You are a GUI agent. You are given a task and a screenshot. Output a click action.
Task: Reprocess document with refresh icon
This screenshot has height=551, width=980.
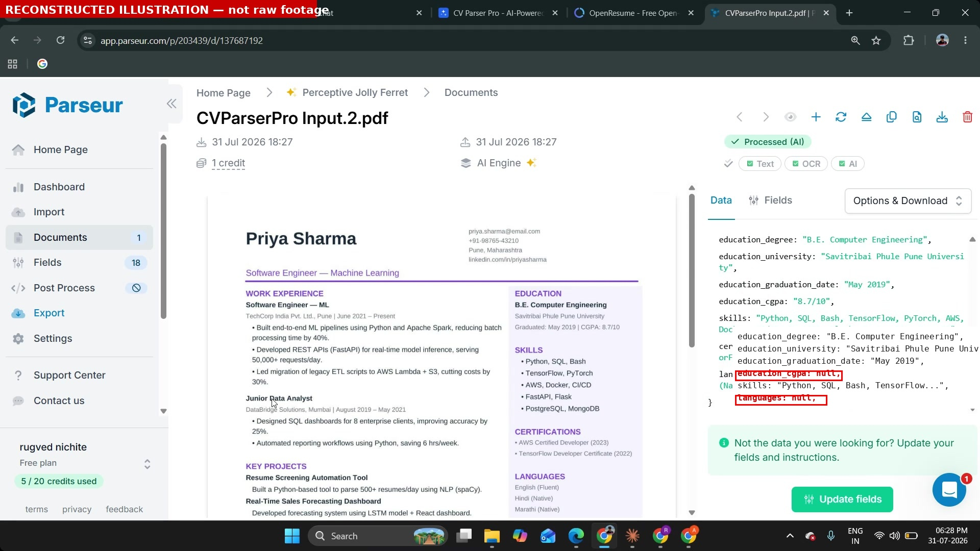(x=841, y=117)
